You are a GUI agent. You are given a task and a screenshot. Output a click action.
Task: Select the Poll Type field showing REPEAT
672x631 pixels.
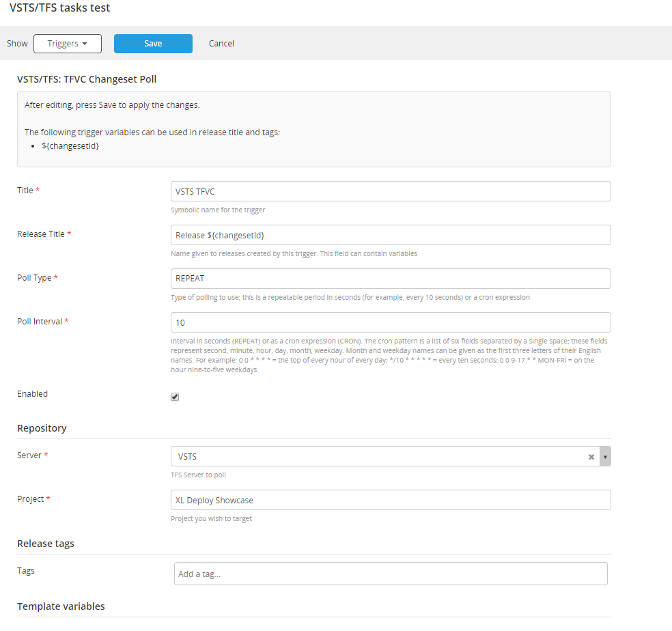click(390, 279)
